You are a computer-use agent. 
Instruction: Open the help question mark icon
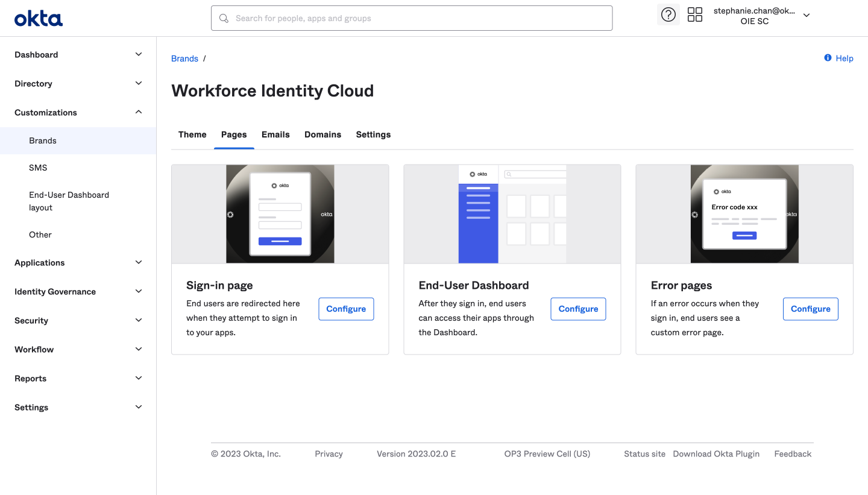tap(668, 15)
